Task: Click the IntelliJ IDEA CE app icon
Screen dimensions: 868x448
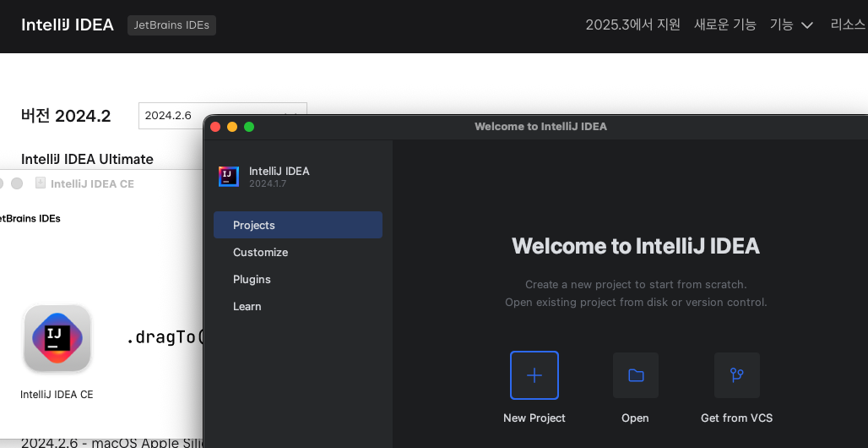Action: 57,338
